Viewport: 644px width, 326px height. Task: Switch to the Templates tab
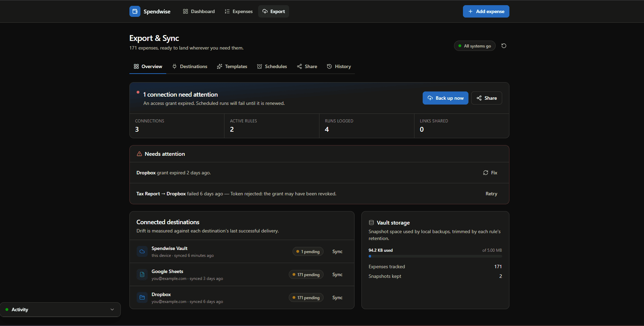tap(232, 66)
